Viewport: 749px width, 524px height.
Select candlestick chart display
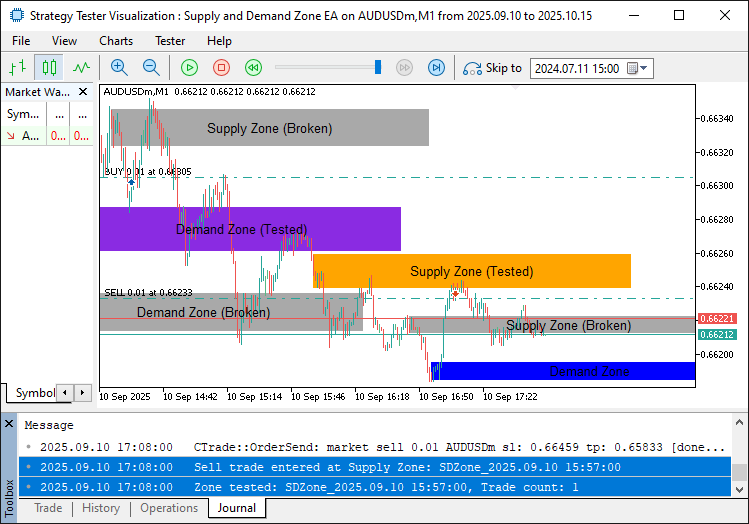point(49,68)
